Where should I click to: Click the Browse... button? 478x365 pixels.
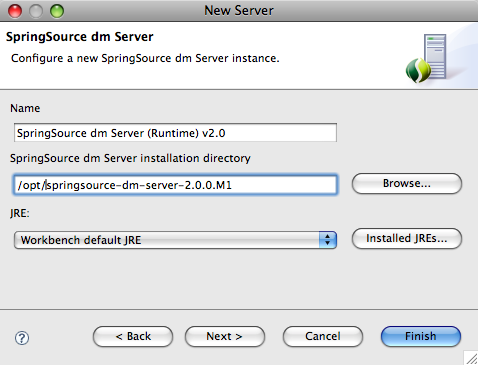(407, 183)
